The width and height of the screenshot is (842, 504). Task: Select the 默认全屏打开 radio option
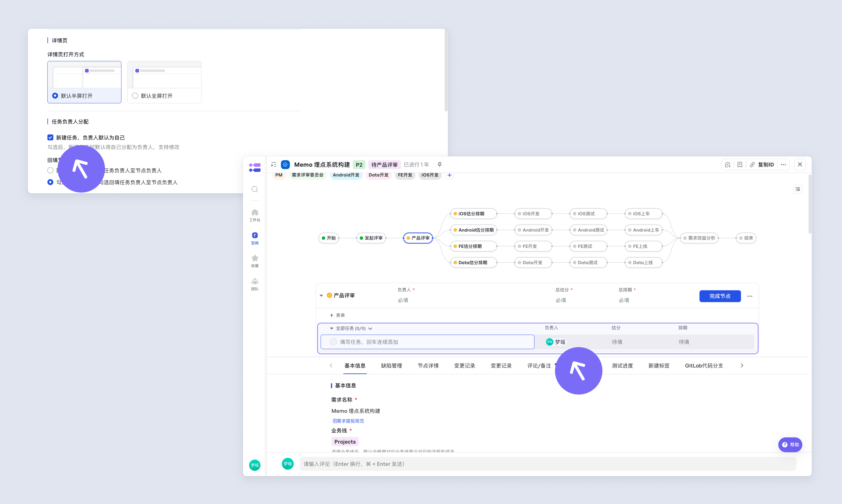(135, 96)
